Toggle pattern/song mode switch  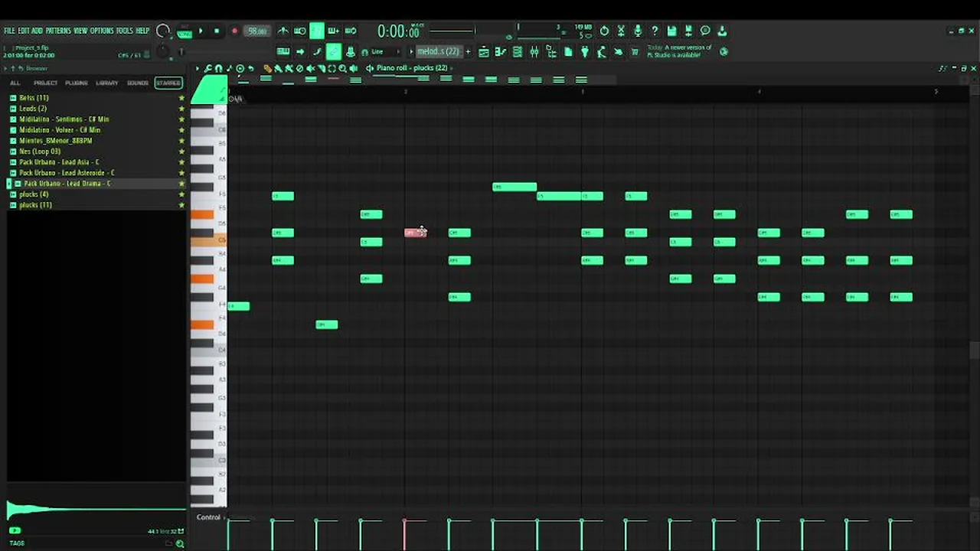(x=184, y=31)
